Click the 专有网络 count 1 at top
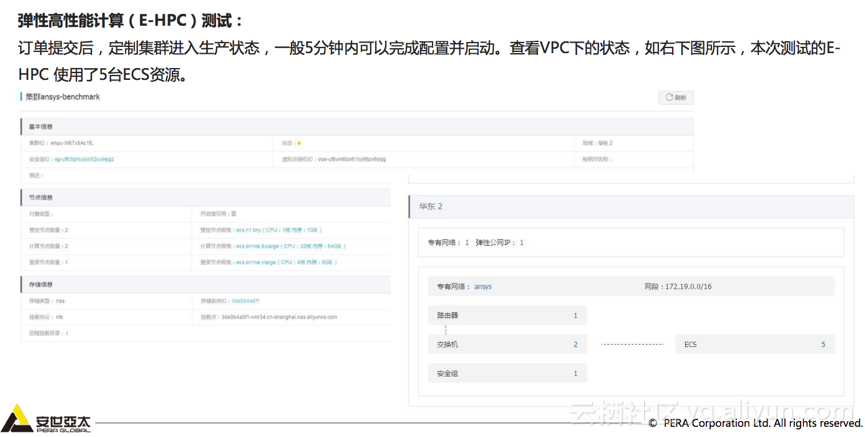The width and height of the screenshot is (865, 437). tap(467, 243)
